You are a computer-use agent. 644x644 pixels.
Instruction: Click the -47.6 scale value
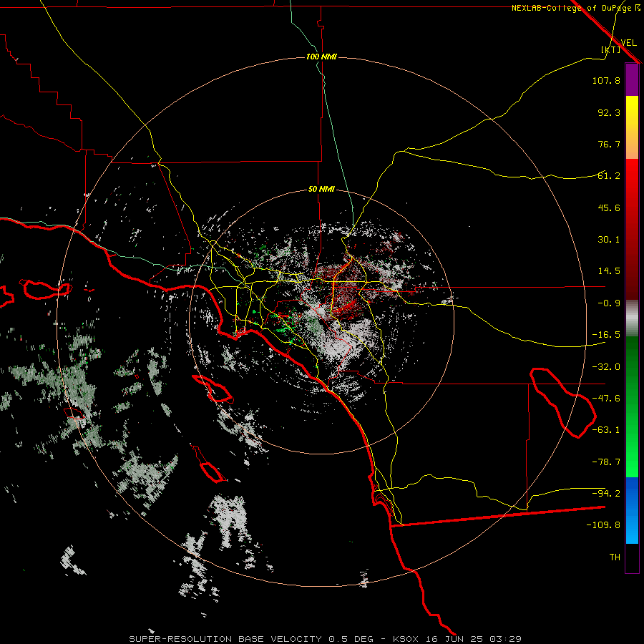[606, 399]
